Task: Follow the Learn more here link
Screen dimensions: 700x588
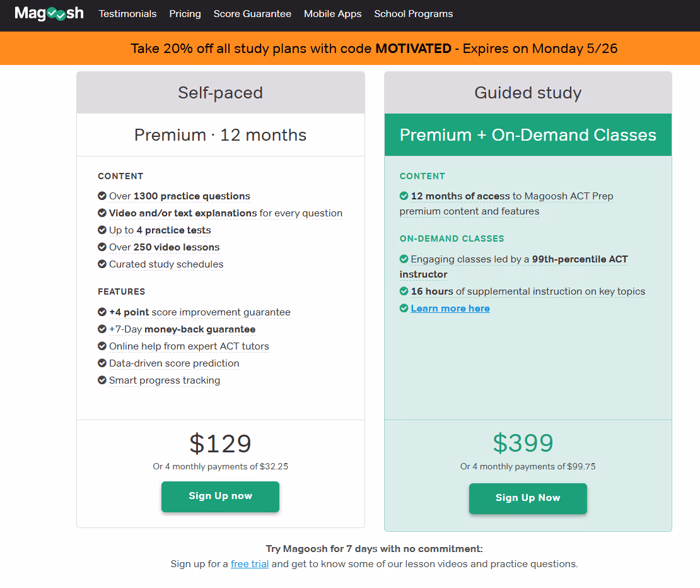Action: [x=450, y=309]
